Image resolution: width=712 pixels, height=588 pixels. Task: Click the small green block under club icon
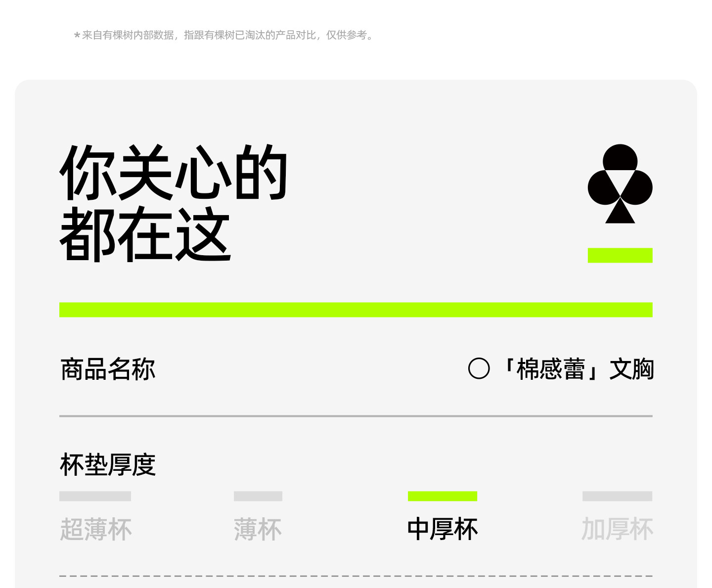coord(620,255)
